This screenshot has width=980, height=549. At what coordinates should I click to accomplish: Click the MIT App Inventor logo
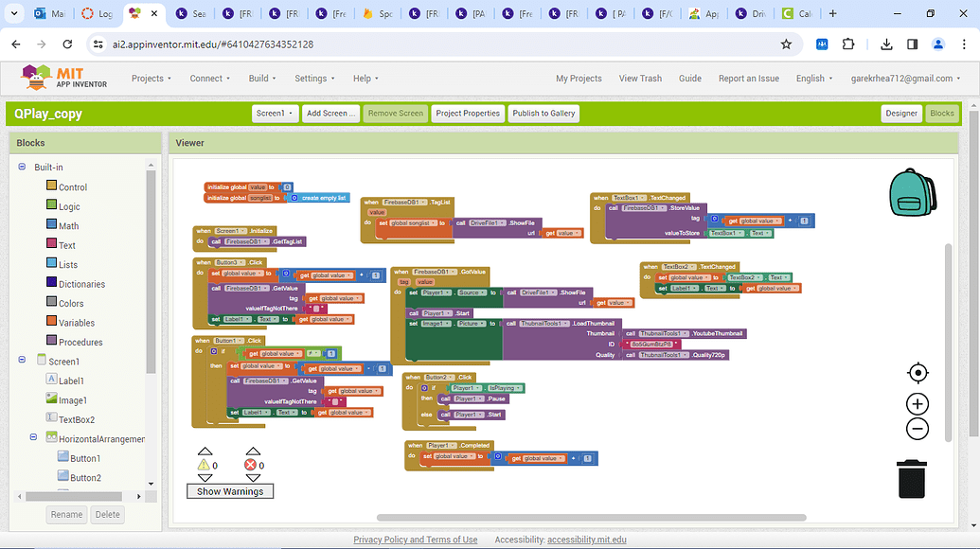tap(64, 79)
